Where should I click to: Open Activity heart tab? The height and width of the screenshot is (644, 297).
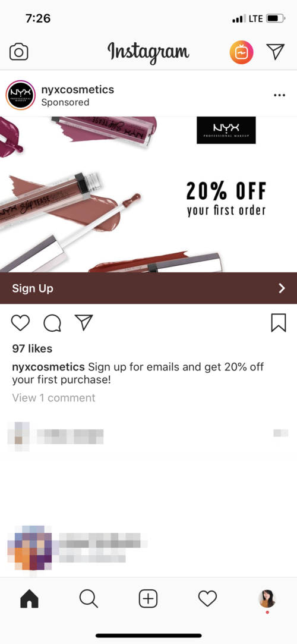(x=207, y=599)
